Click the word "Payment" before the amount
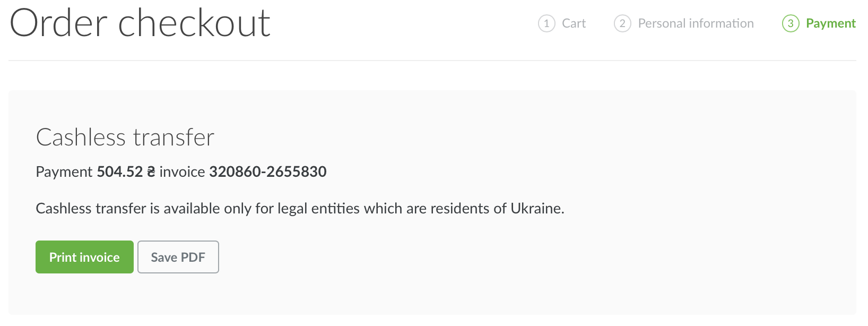868x326 pixels. pos(64,171)
